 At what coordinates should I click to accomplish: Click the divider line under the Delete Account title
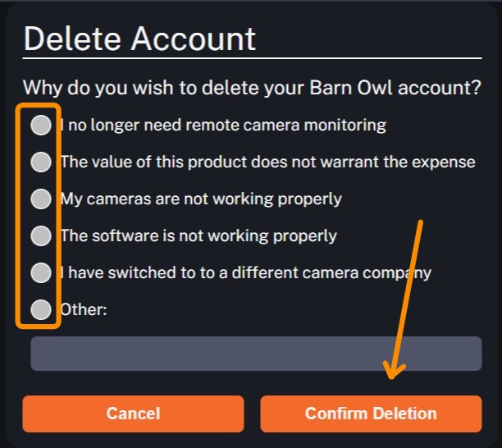[x=251, y=58]
